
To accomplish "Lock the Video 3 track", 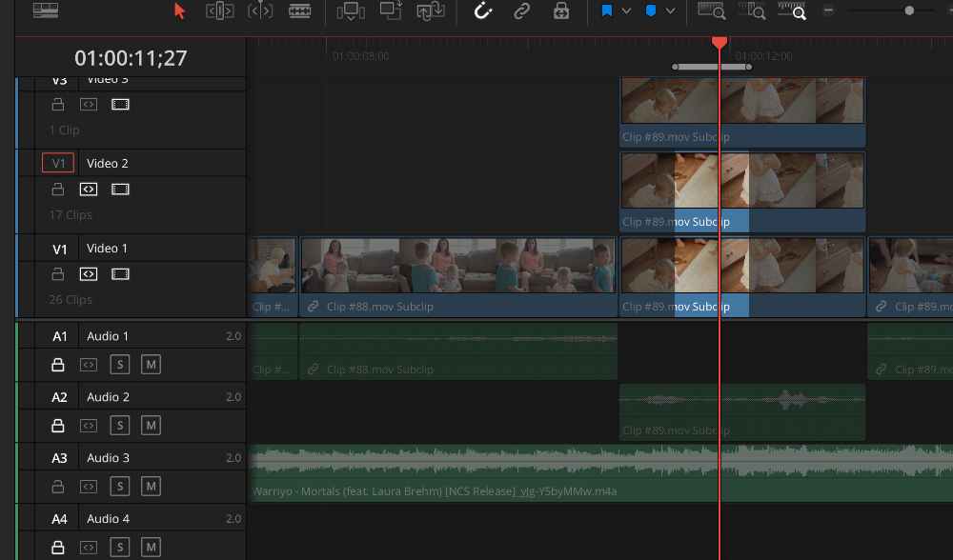I will point(58,105).
